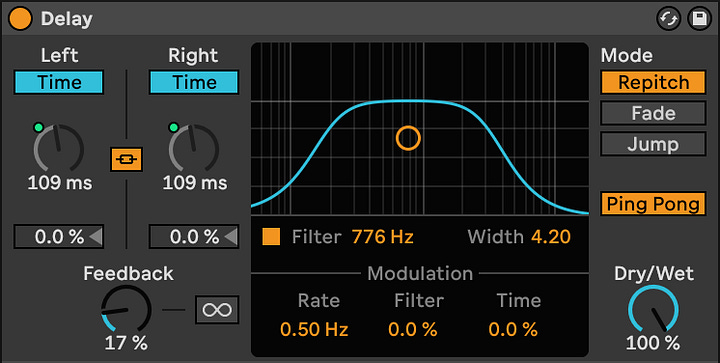The height and width of the screenshot is (363, 720).
Task: Click the Left 0.0 % offset field
Action: click(59, 237)
